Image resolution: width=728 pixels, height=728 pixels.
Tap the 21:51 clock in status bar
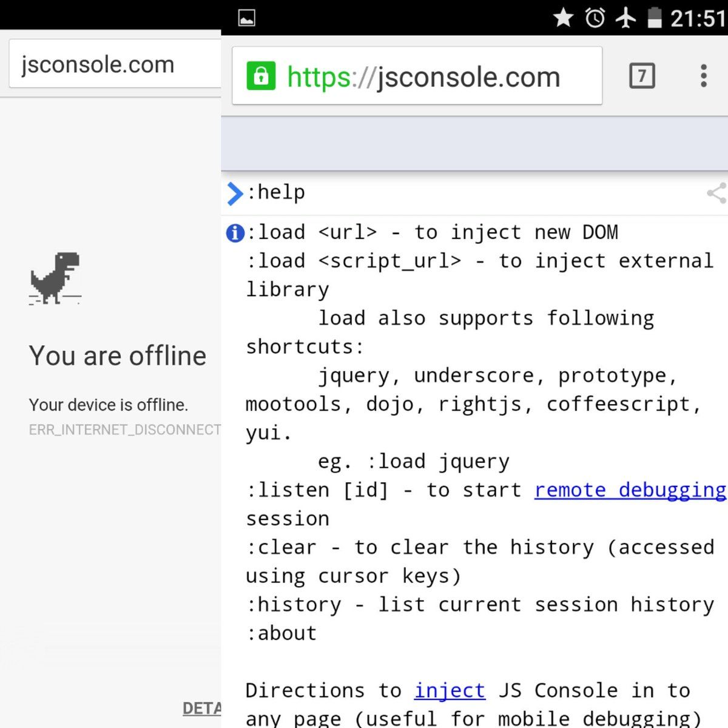coord(698,19)
